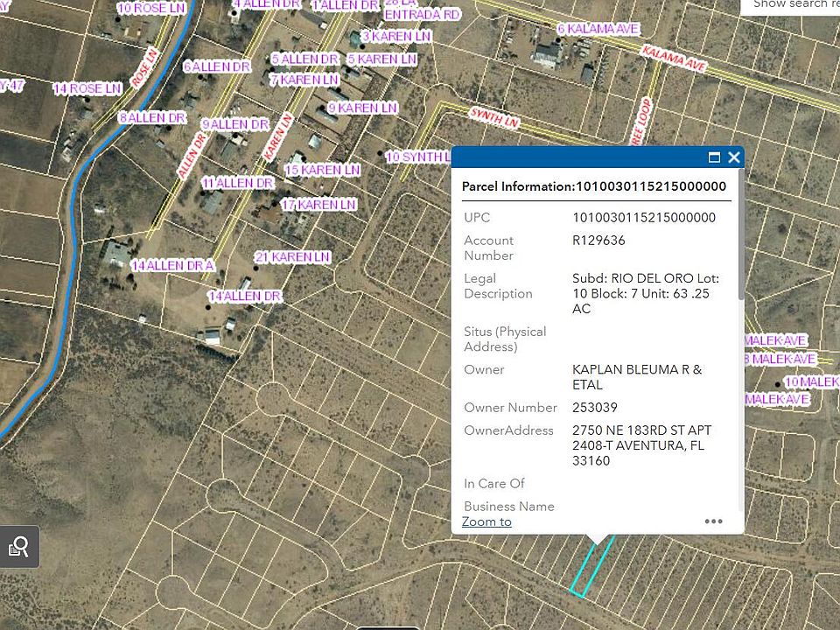Screen dimensions: 840x630
Task: Click the 17 KAREN LN address label
Action: coord(318,205)
